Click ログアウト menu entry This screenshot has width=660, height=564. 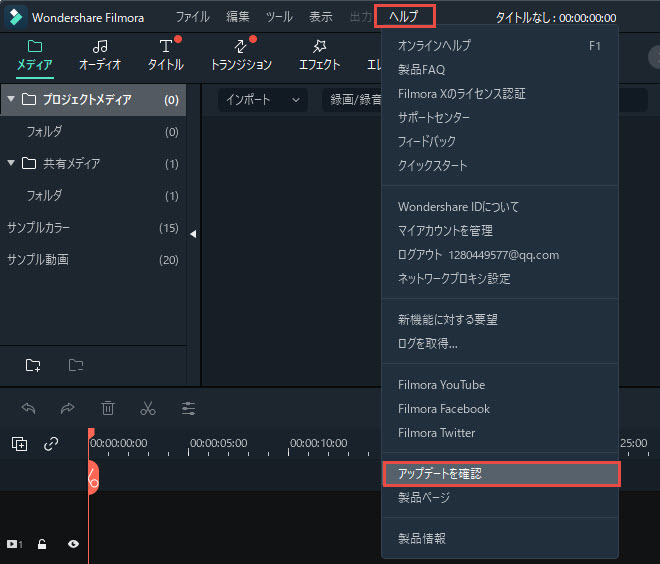tap(500, 255)
